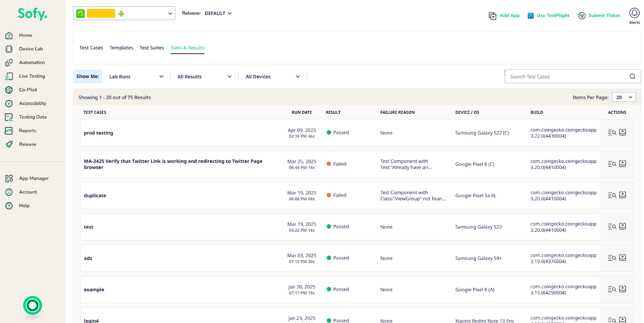Open Reports in sidebar
The height and width of the screenshot is (323, 644).
27,131
